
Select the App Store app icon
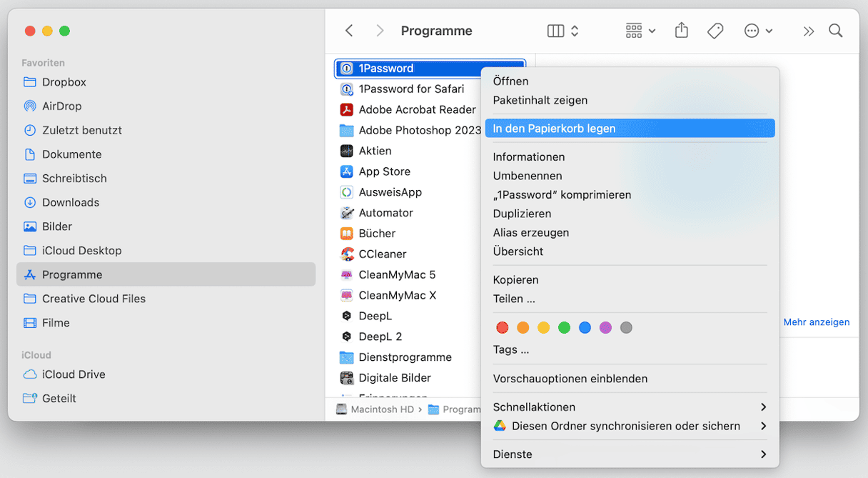[347, 172]
